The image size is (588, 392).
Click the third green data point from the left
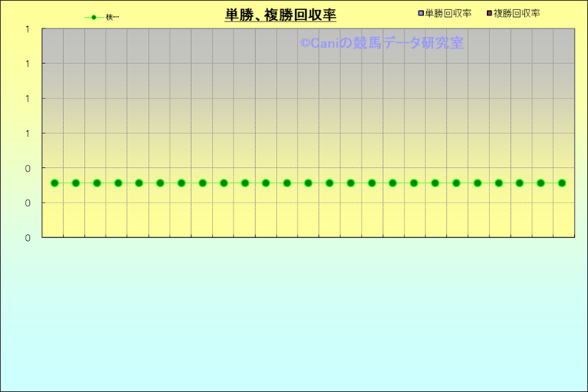tap(97, 183)
